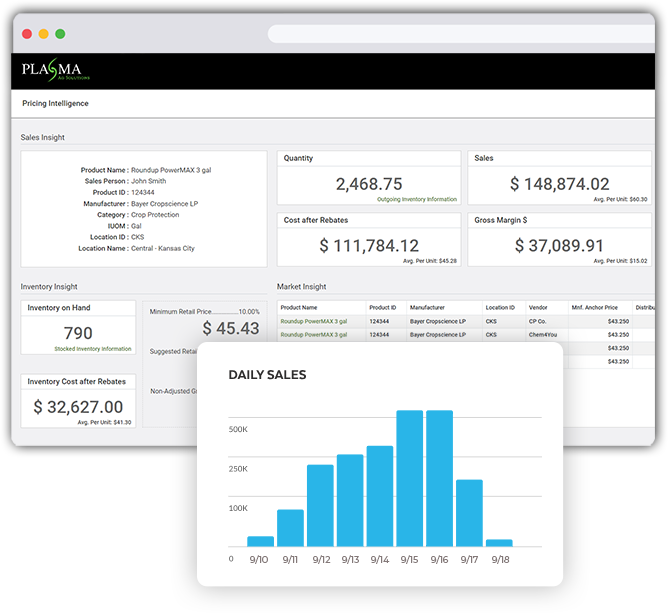Click the 9/15 bar in Daily Sales
Screen dimensions: 669x616
(x=410, y=478)
